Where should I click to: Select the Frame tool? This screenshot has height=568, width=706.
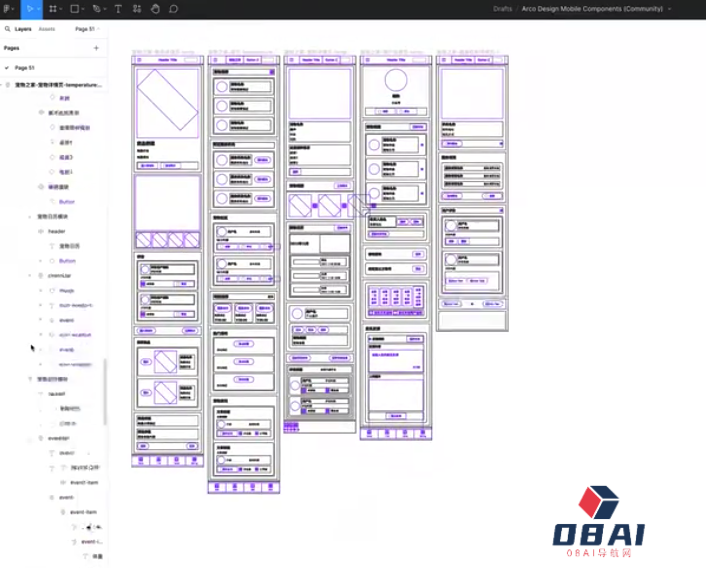(x=53, y=8)
